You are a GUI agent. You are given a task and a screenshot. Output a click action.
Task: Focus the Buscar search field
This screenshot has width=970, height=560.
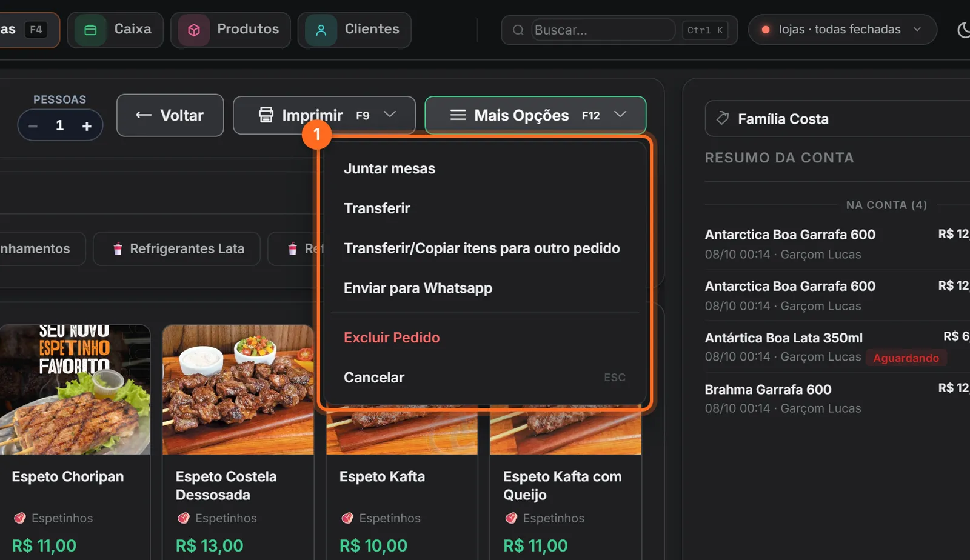coord(603,30)
